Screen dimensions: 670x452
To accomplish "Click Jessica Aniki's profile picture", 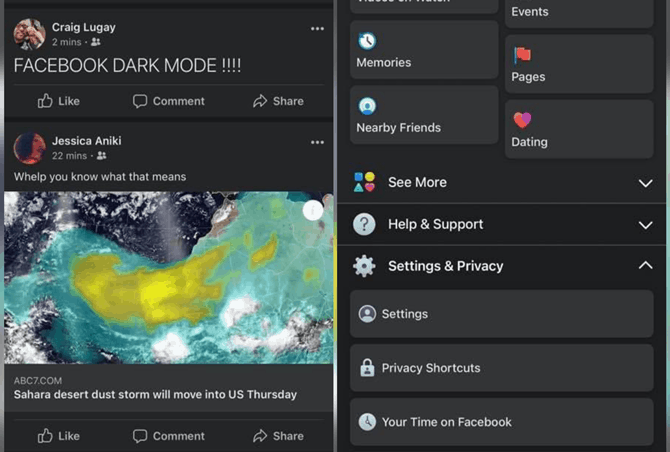I will (29, 148).
